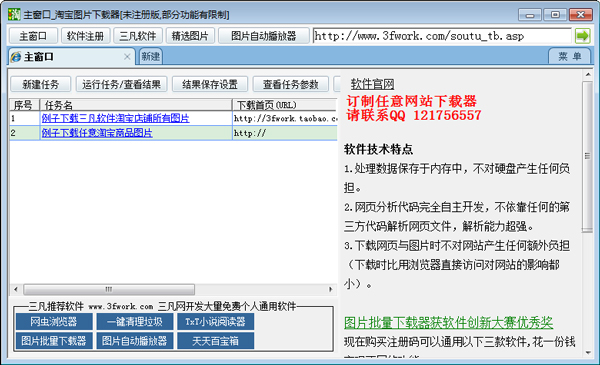Click the QQ number 121756557 text

coord(447,115)
